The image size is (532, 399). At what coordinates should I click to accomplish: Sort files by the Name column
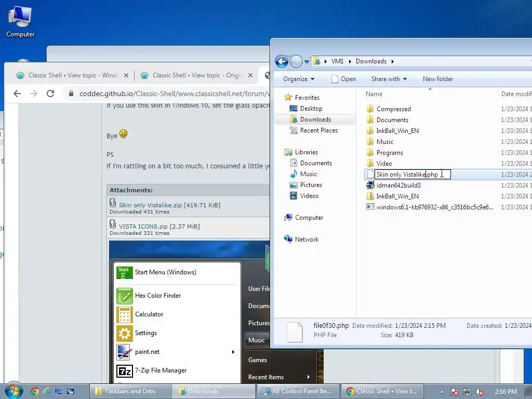coord(374,94)
